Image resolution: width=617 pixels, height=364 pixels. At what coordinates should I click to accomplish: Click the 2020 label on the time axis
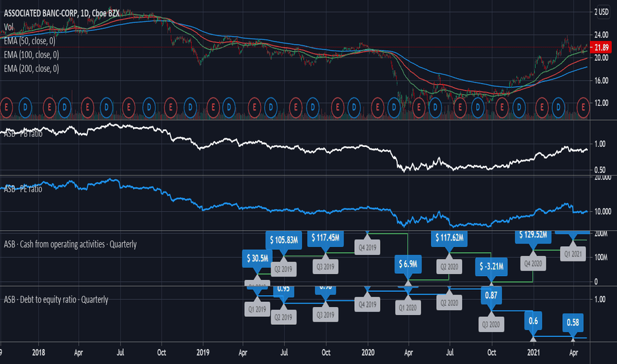tap(368, 353)
